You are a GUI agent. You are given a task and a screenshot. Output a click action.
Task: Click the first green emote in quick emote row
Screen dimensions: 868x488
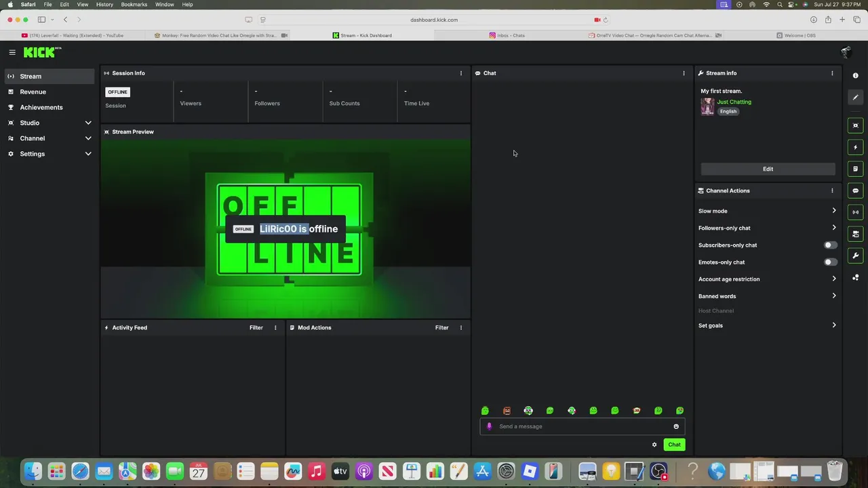point(485,411)
